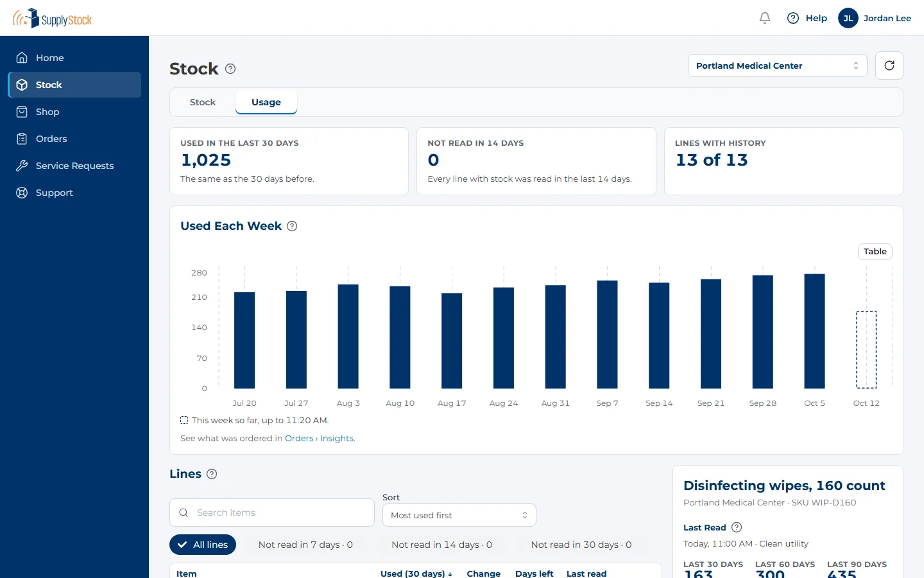Screen dimensions: 924x578
Task: Open help icon next to Stock heading
Action: click(230, 69)
